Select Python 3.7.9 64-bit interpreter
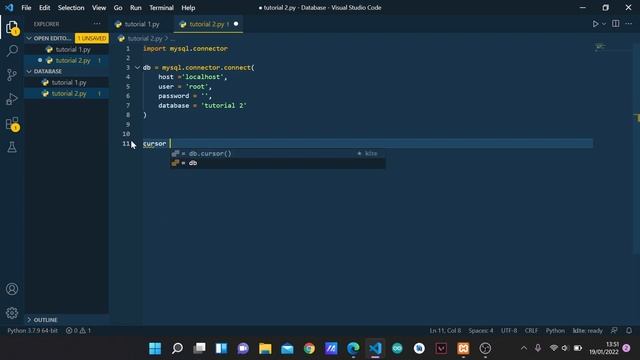Screen dimensions: 640x360 click(33, 330)
